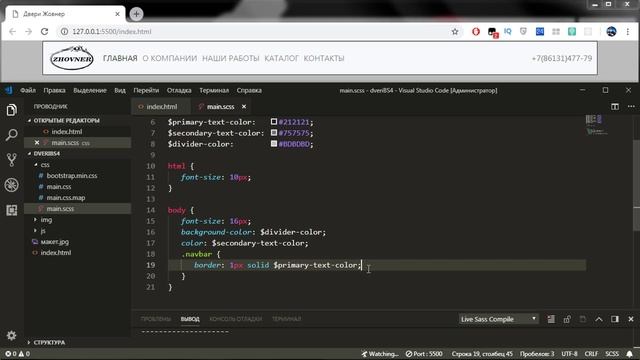Open a new browser tab
This screenshot has height=360, width=640.
(136, 14)
